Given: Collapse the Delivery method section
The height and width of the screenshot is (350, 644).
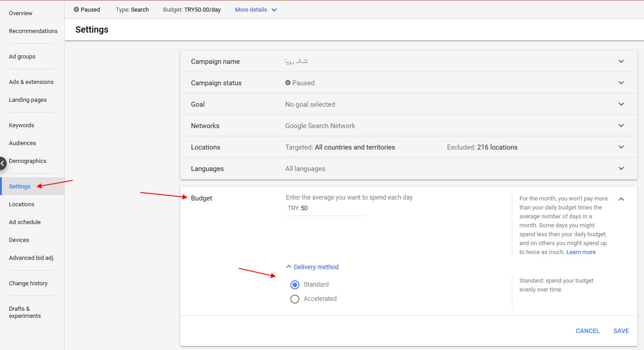Looking at the screenshot, I should [312, 267].
